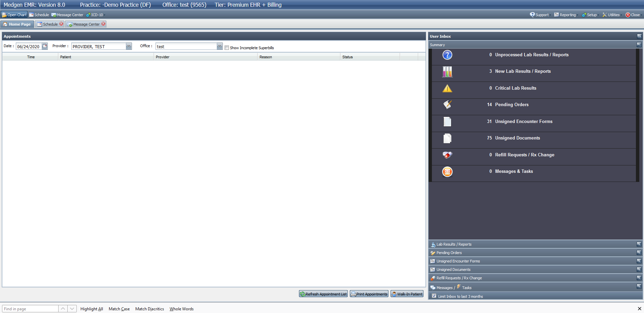Switch to the Message Center tab
The height and width of the screenshot is (313, 644).
[x=86, y=24]
